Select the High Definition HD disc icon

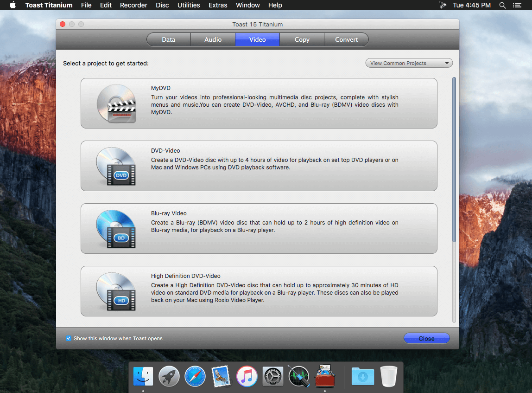pyautogui.click(x=116, y=291)
